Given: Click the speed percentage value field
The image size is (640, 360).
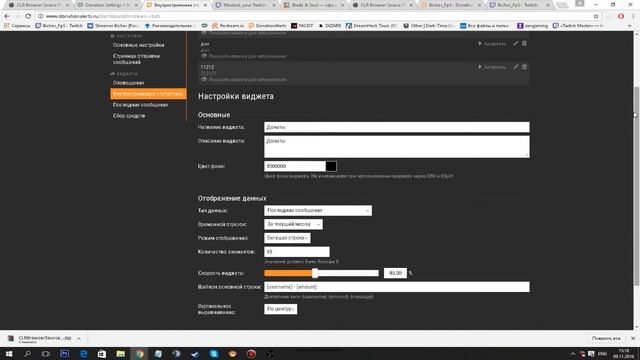Looking at the screenshot, I should click(395, 273).
